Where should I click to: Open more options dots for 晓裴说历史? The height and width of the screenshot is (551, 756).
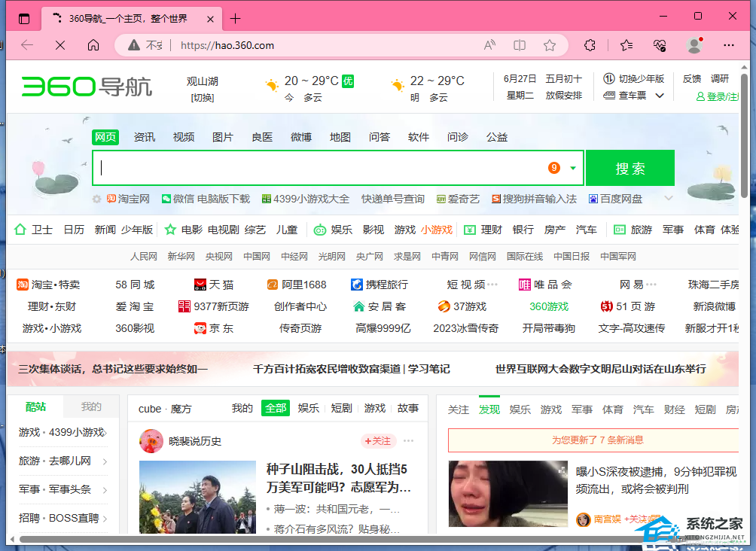click(x=408, y=440)
